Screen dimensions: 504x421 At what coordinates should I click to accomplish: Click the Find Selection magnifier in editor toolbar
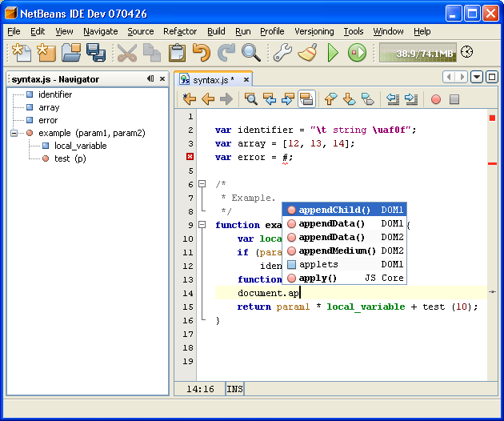click(250, 98)
